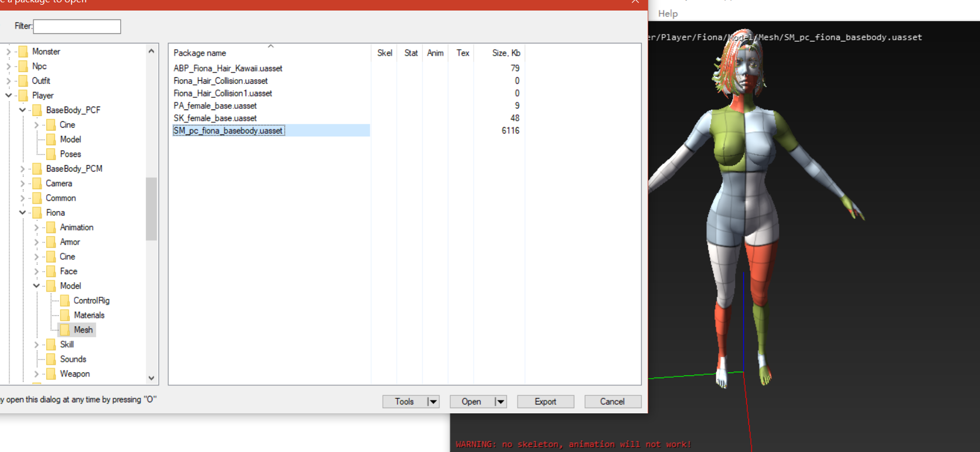Click the Common folder icon
The width and height of the screenshot is (980, 452).
[38, 198]
